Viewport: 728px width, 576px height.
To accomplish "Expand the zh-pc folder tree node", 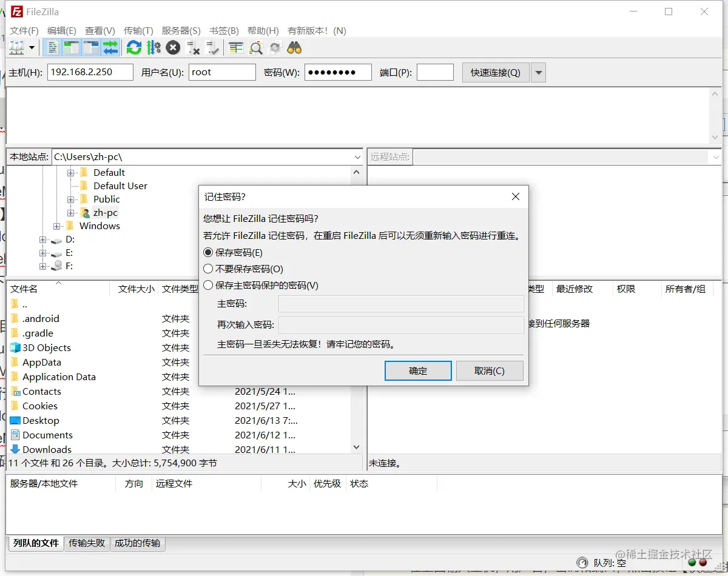I will click(x=71, y=213).
